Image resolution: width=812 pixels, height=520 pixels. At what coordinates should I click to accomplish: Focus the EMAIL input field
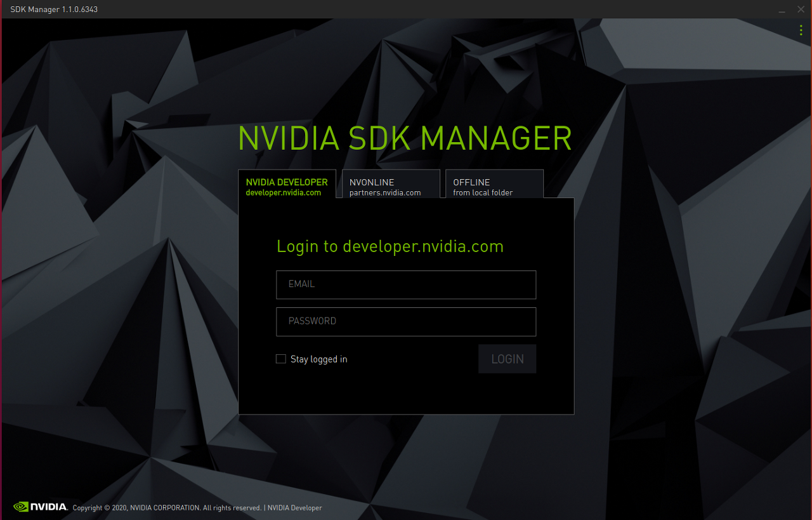pos(406,284)
